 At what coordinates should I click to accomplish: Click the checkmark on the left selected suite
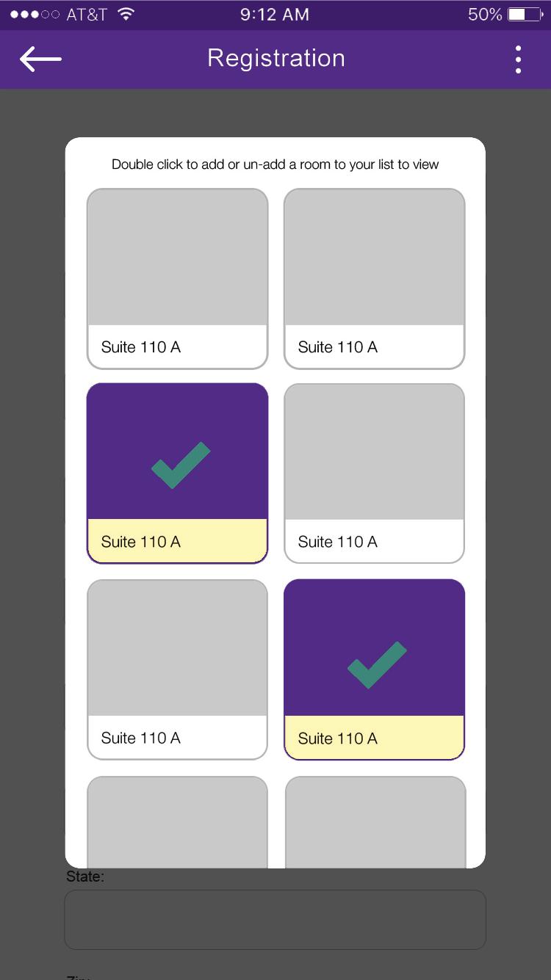181,465
